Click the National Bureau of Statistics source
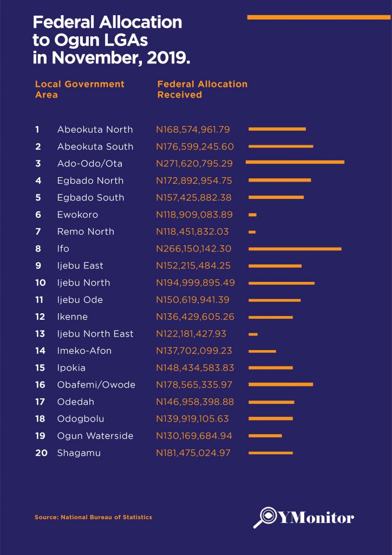The height and width of the screenshot is (555, 392). point(93,517)
